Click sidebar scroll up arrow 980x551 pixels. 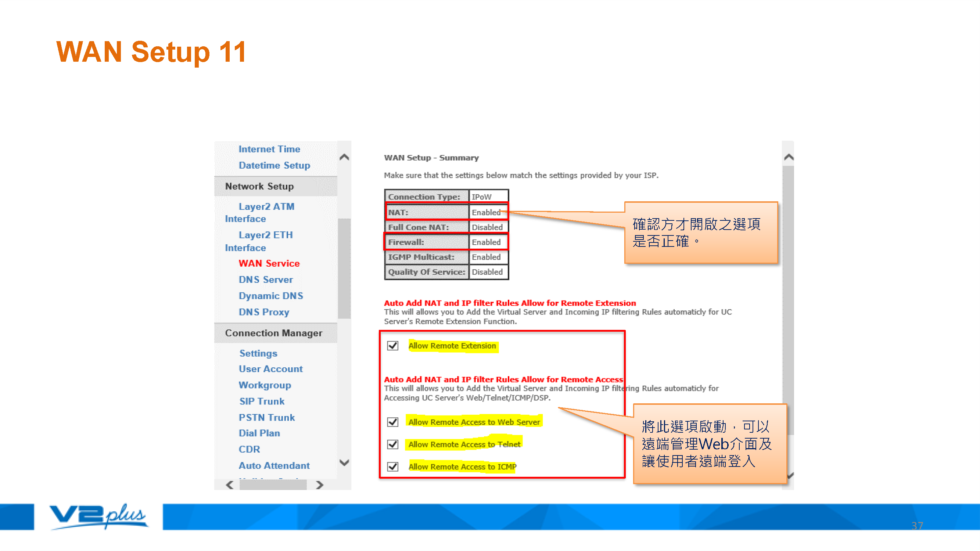click(344, 157)
